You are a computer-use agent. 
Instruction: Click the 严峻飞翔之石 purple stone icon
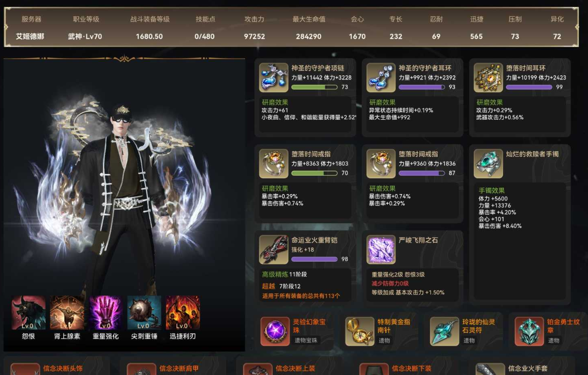381,249
